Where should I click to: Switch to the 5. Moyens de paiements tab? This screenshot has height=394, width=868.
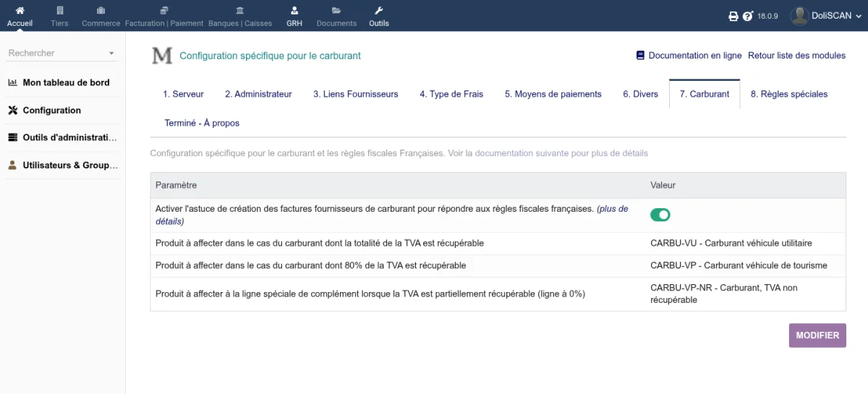click(553, 94)
